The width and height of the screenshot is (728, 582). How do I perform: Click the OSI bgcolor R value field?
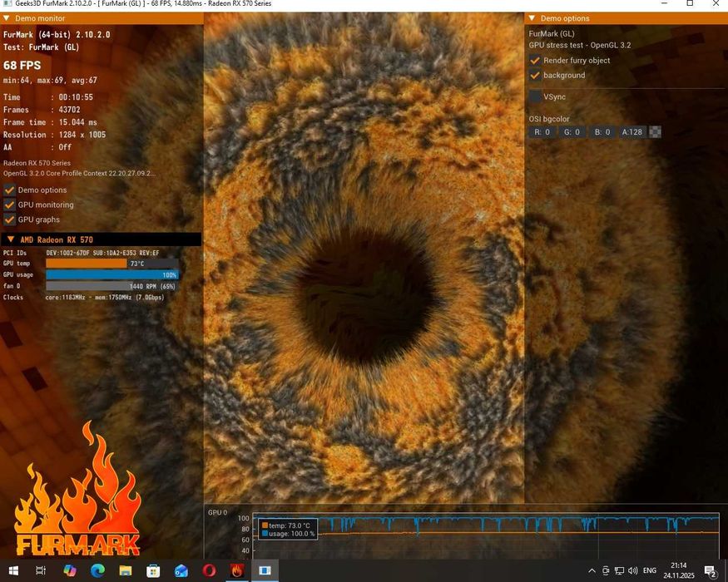click(542, 132)
